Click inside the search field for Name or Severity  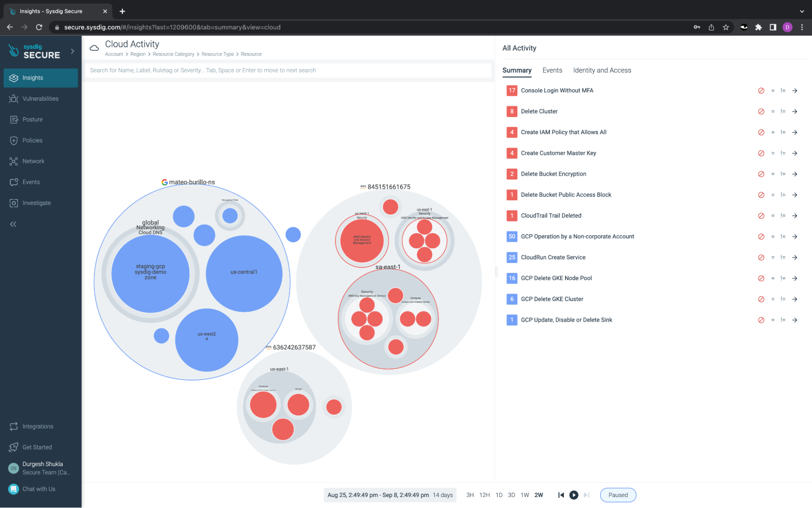pyautogui.click(x=287, y=70)
